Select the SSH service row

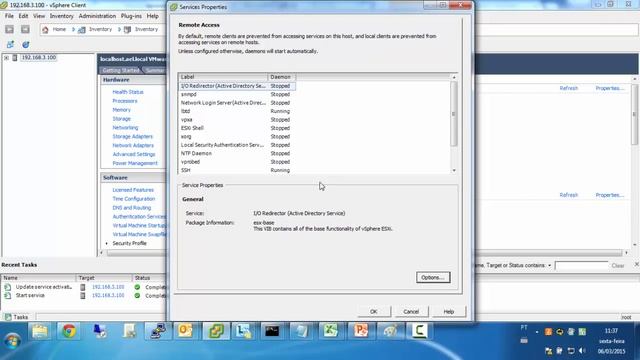tap(237, 171)
